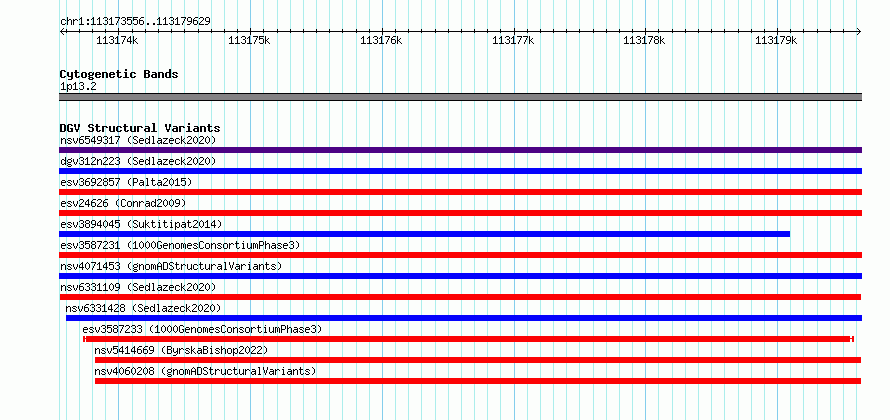Image resolution: width=890 pixels, height=420 pixels.
Task: Select the 1p13.2 band label
Action: click(76, 87)
